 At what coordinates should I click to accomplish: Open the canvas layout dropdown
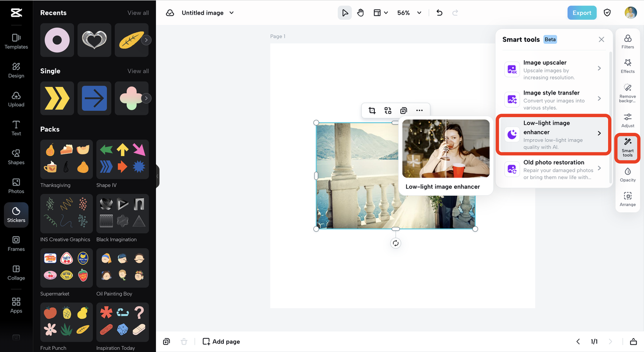(x=381, y=13)
